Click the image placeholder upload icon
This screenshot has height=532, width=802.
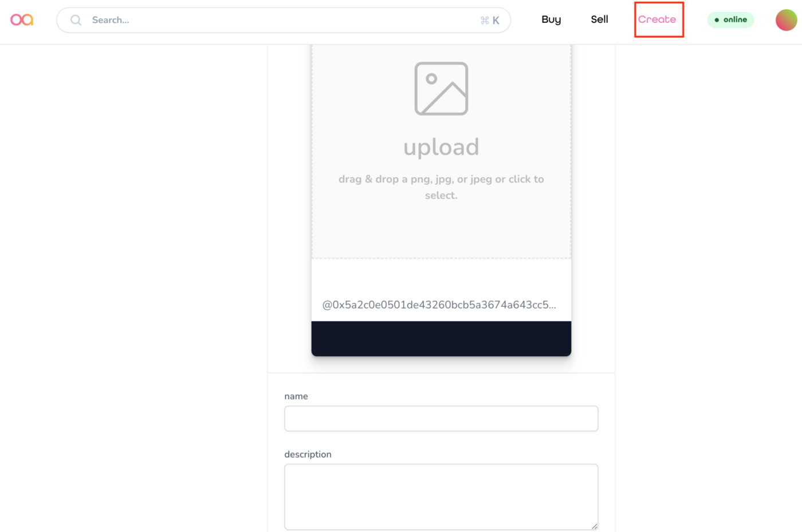[x=441, y=89]
